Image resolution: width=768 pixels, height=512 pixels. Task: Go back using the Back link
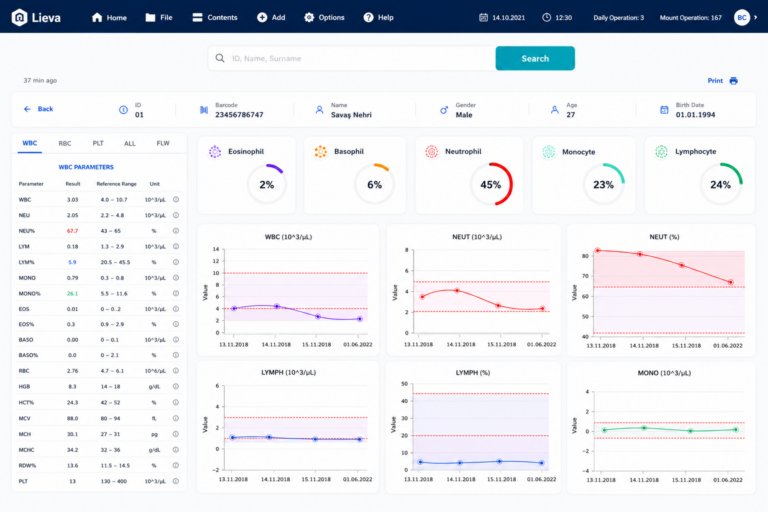[x=38, y=109]
